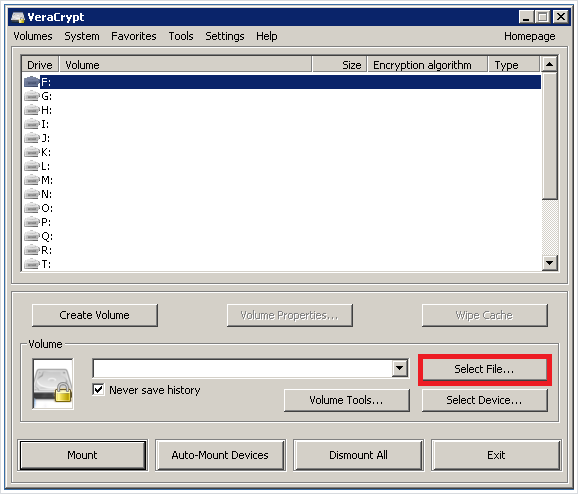Screen dimensions: 578x494
Task: Click the I: drive icon
Action: click(x=32, y=124)
